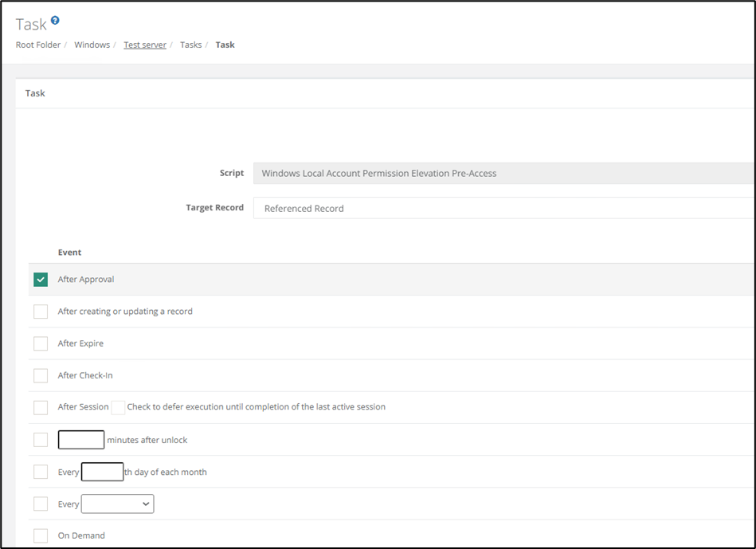
Task: Focus the day of each month input box
Action: tap(102, 472)
